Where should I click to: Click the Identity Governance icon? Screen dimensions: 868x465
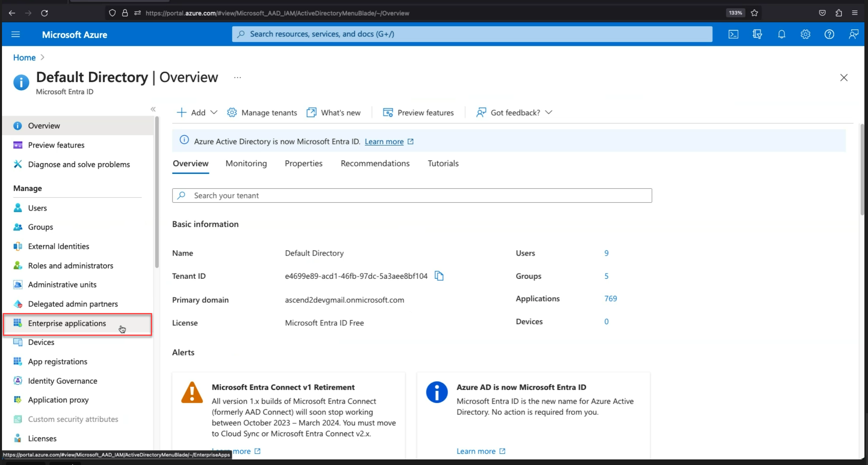pos(18,381)
